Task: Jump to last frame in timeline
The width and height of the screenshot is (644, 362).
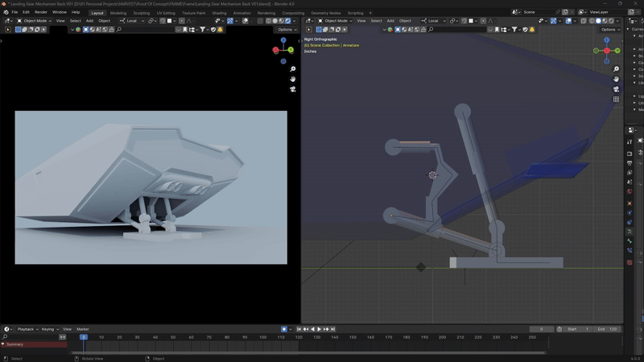Action: 333,329
